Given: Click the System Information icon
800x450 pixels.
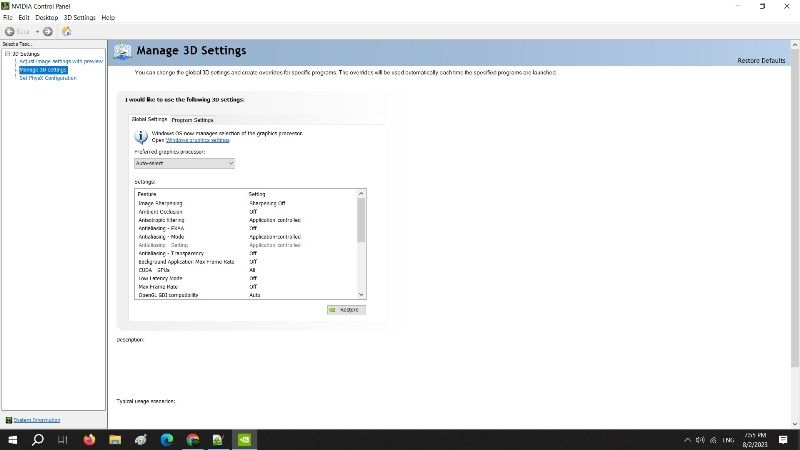Looking at the screenshot, I should (9, 420).
